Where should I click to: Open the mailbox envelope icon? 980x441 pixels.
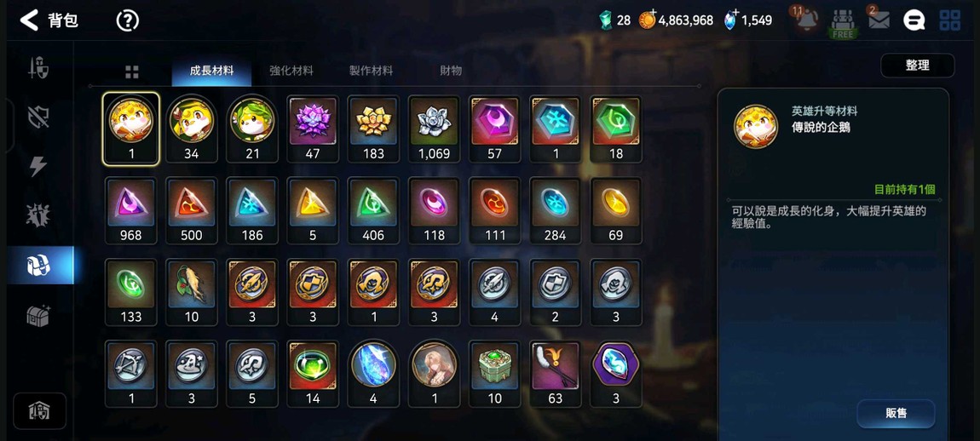point(879,20)
